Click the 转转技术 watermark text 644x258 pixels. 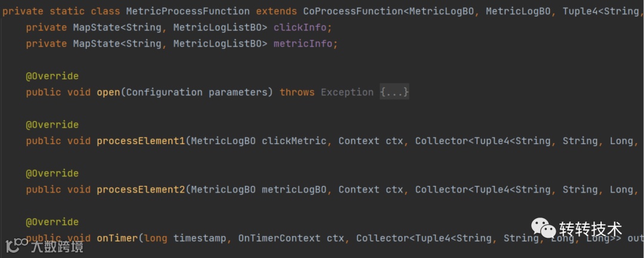pyautogui.click(x=590, y=229)
